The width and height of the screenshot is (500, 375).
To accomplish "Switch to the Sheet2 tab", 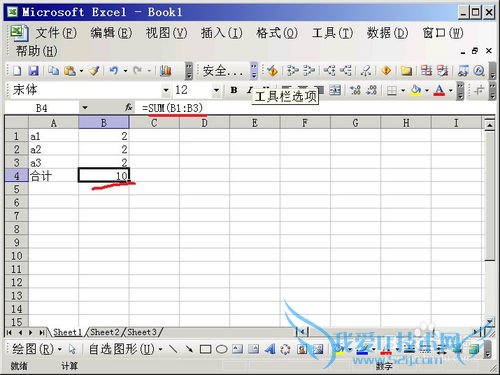I will [x=105, y=332].
